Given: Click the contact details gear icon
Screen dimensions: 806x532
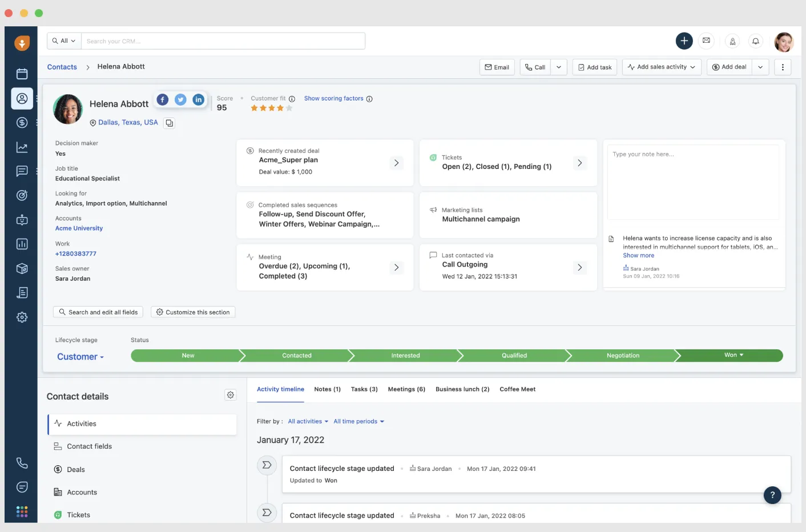Looking at the screenshot, I should click(231, 395).
